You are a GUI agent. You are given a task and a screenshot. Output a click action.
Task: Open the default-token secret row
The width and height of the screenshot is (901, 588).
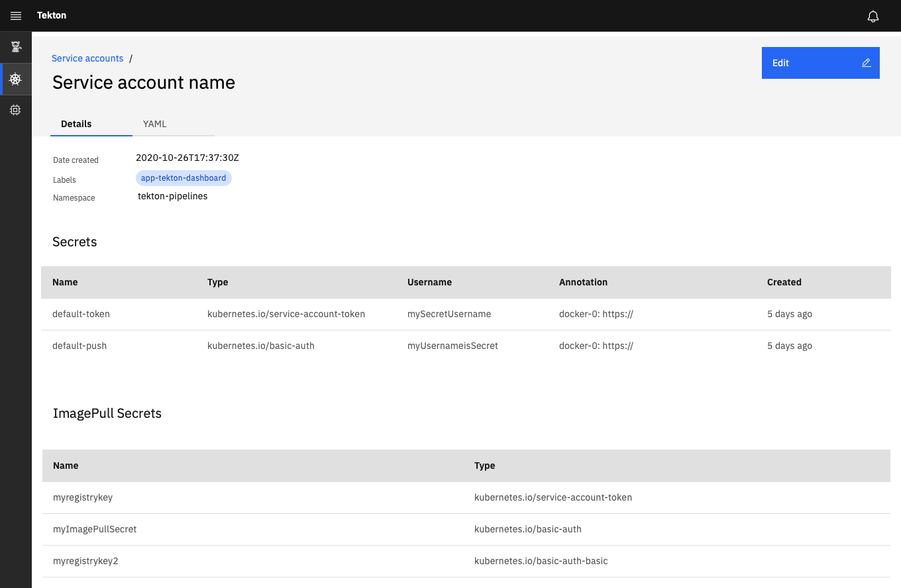pyautogui.click(x=81, y=314)
